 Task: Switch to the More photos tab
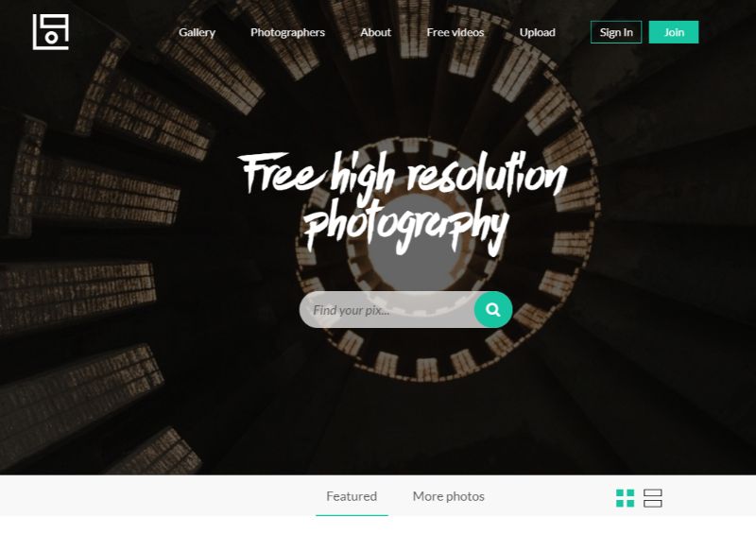(x=448, y=496)
